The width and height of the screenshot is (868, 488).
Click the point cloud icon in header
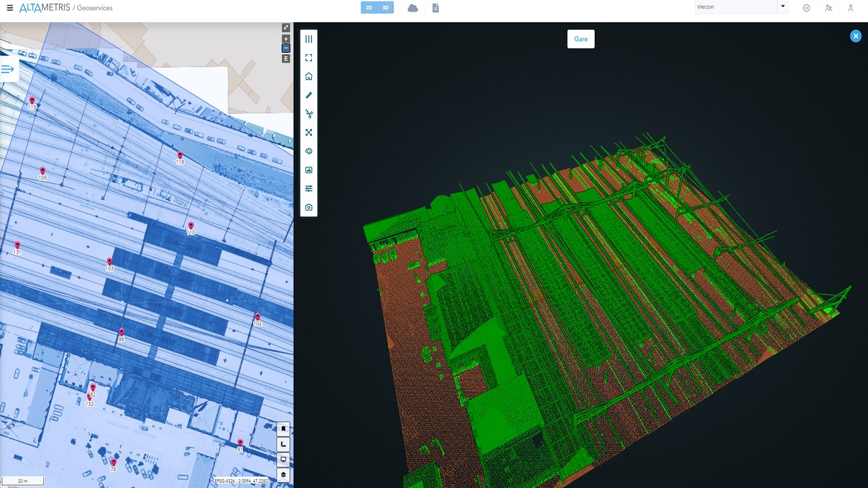413,7
